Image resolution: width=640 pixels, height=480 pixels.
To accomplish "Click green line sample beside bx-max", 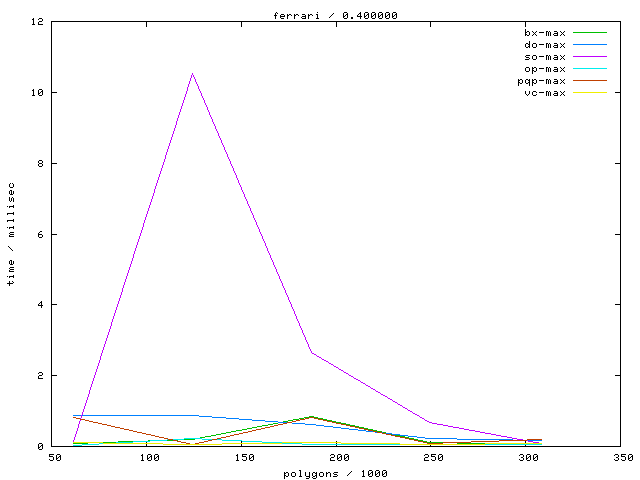I will [590, 33].
